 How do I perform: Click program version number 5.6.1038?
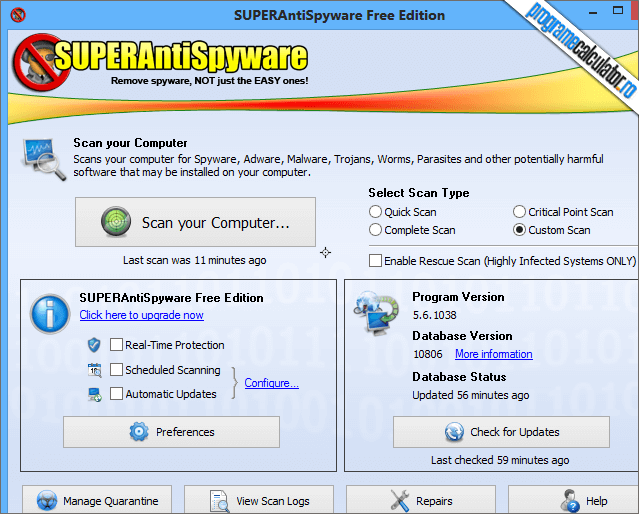(434, 315)
